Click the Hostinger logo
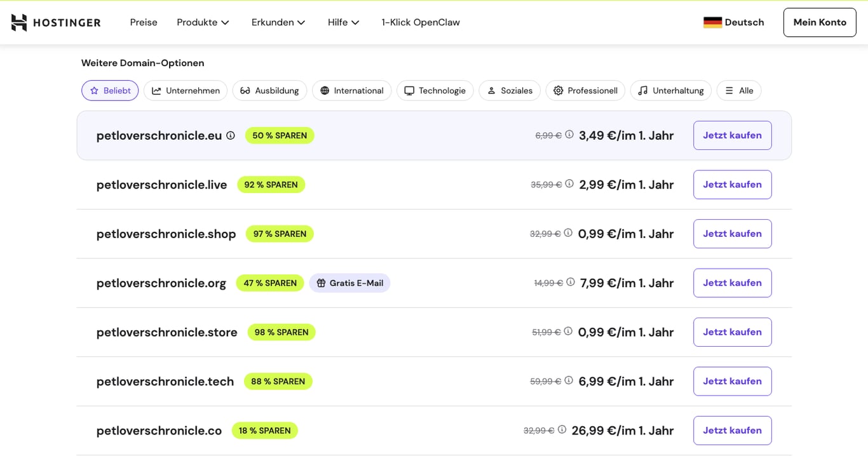 pos(55,22)
